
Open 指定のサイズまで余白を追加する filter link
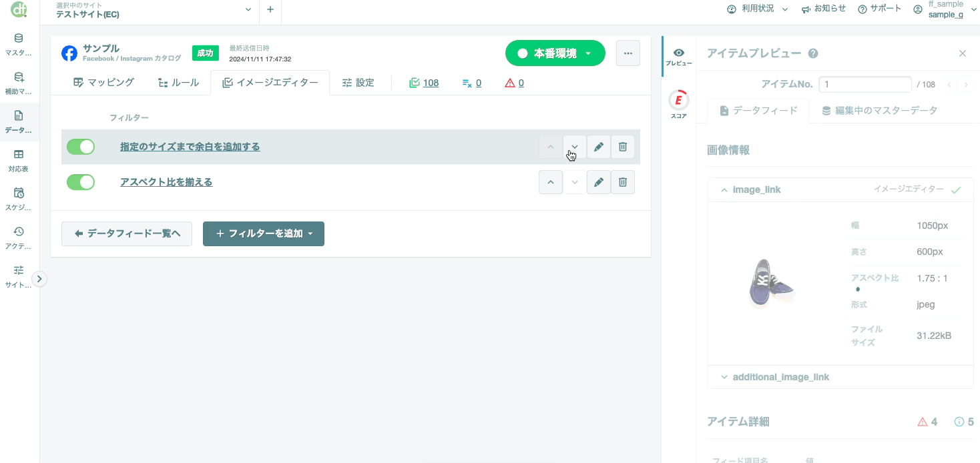[190, 147]
